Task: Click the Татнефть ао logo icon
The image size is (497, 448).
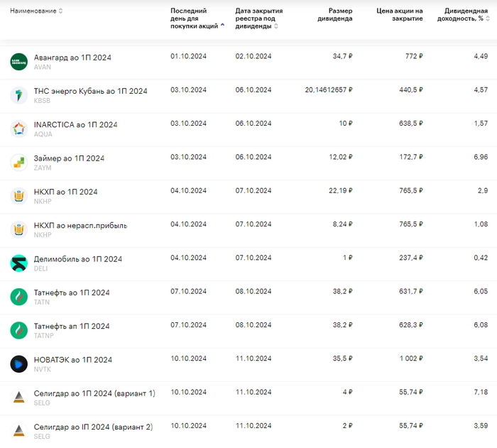Action: (x=19, y=297)
